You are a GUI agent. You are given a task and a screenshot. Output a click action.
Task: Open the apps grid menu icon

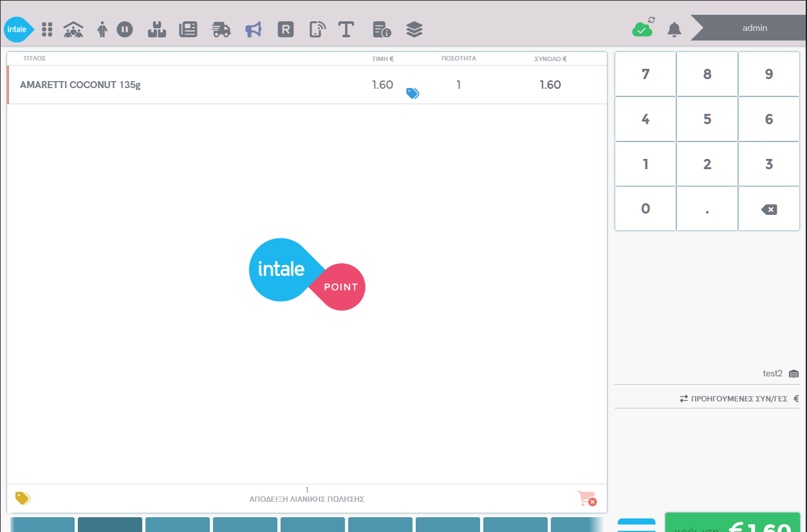click(47, 29)
